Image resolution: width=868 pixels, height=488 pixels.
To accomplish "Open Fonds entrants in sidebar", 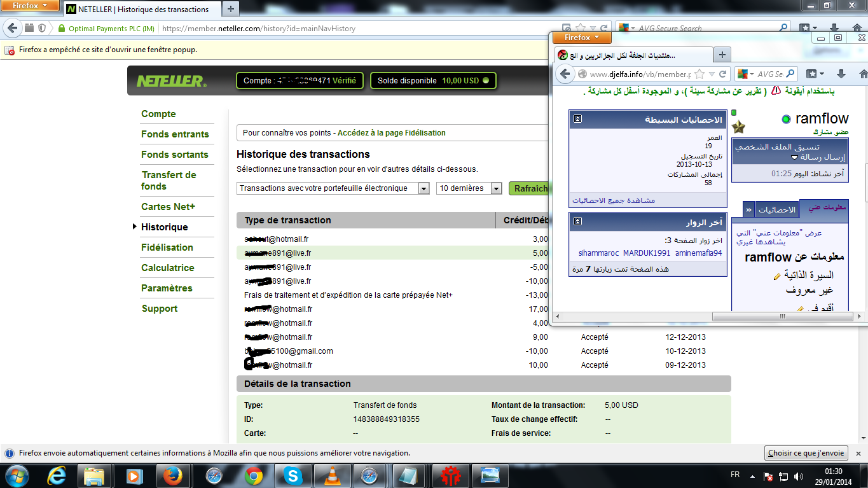I will click(x=175, y=134).
